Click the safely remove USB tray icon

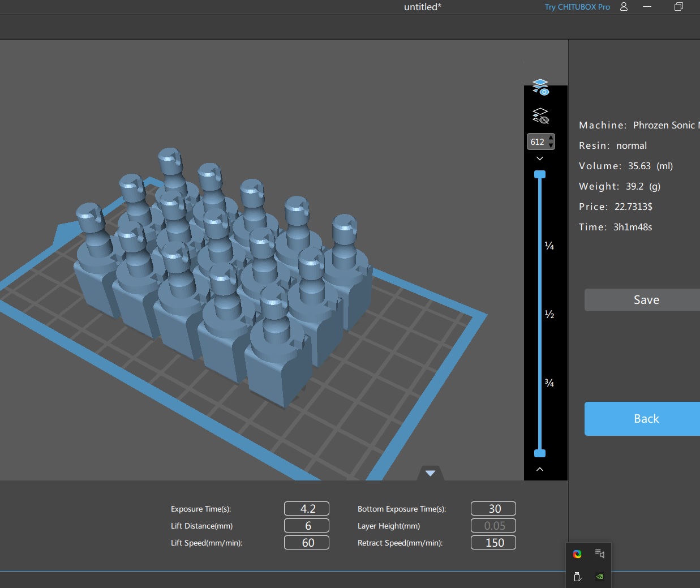(x=577, y=577)
